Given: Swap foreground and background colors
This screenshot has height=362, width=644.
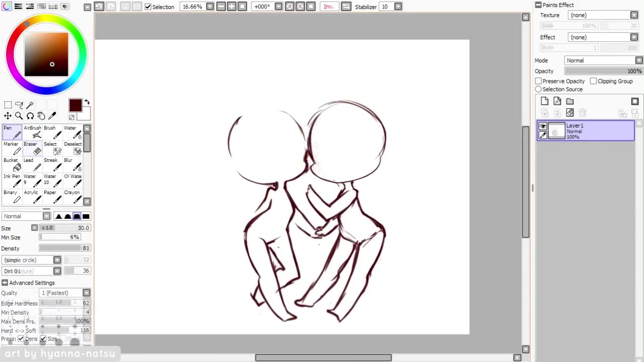Looking at the screenshot, I should point(87,102).
